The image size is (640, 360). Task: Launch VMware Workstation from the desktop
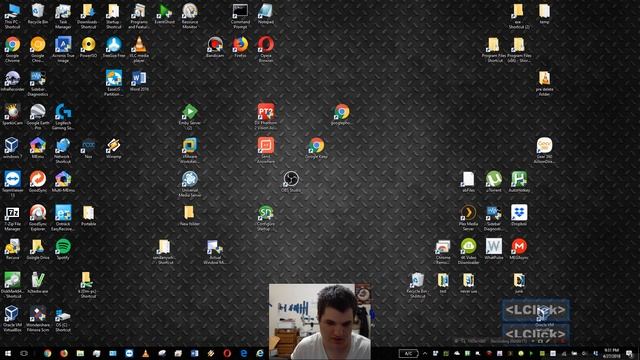tap(189, 150)
